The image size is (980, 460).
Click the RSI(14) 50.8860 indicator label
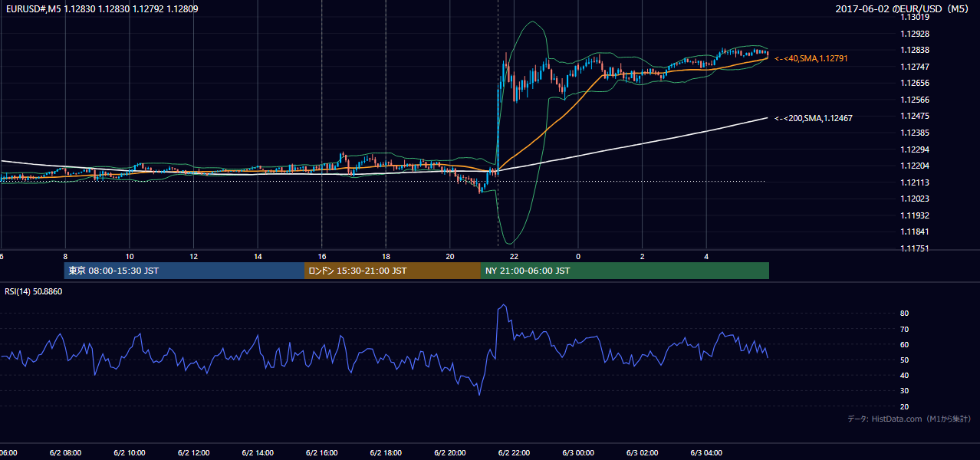click(34, 291)
